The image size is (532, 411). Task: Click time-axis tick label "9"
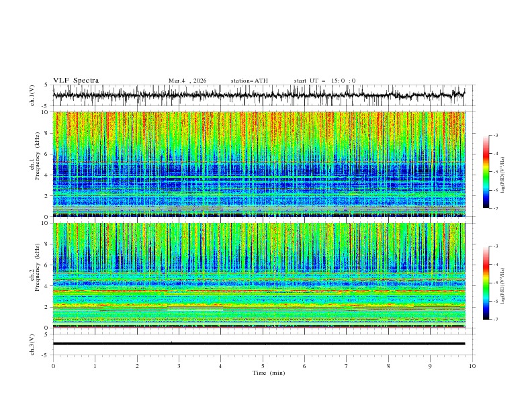(430, 366)
